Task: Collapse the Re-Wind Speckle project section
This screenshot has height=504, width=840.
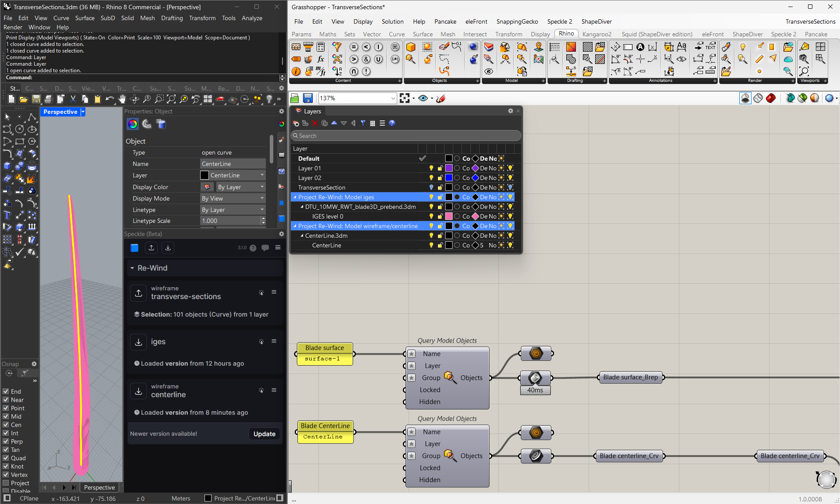Action: (132, 268)
